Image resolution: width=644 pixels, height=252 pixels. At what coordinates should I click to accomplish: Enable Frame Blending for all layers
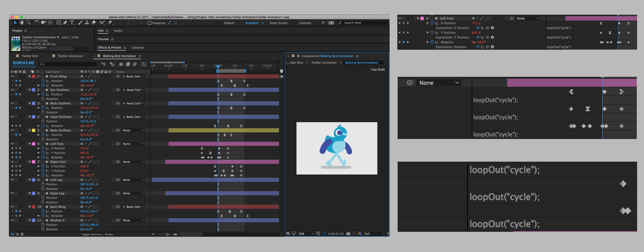point(128,64)
